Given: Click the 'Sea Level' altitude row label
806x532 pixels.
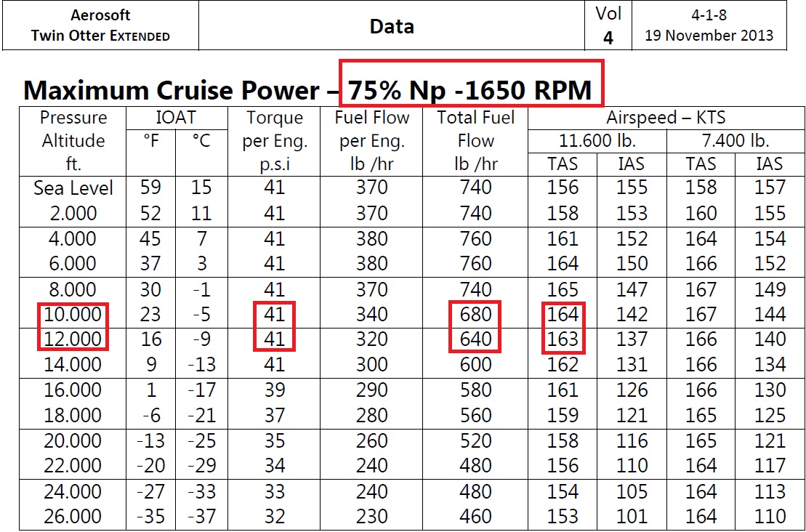Looking at the screenshot, I should tap(73, 188).
